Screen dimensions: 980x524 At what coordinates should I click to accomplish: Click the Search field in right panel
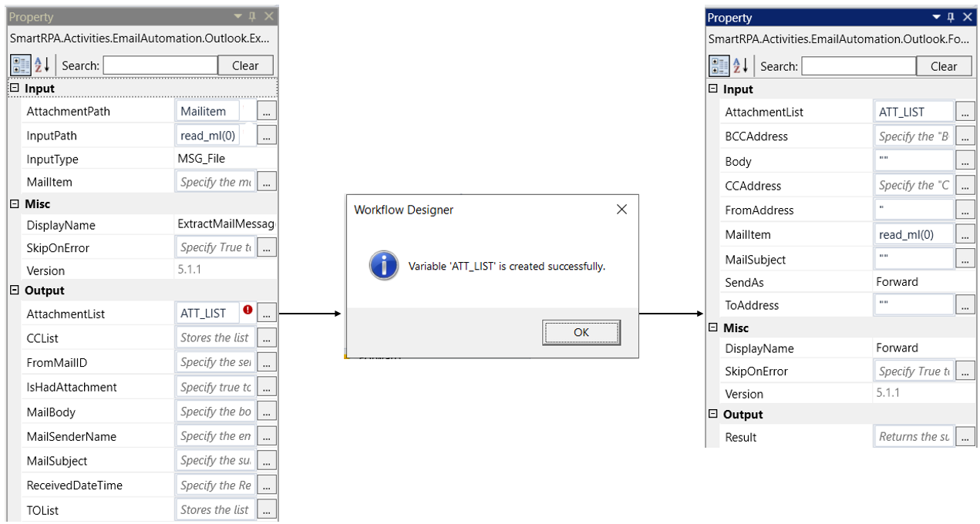click(x=858, y=66)
